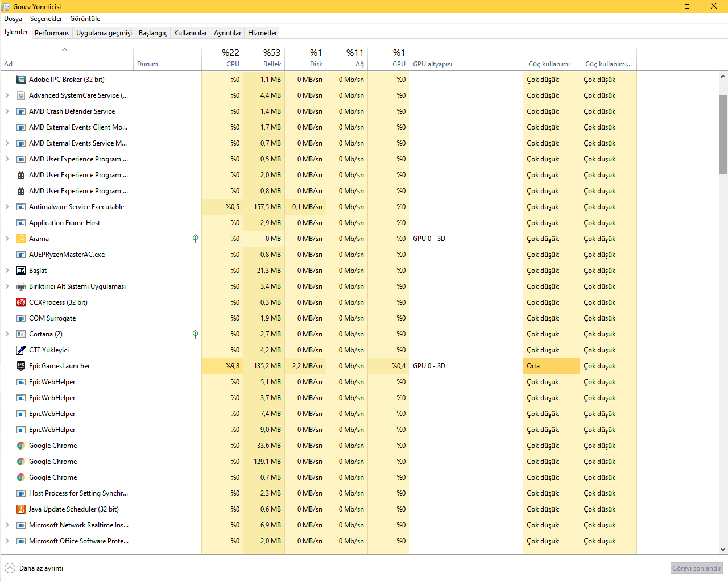
Task: Click the AUEPRyzenMasterAC.exe icon
Action: (x=21, y=255)
